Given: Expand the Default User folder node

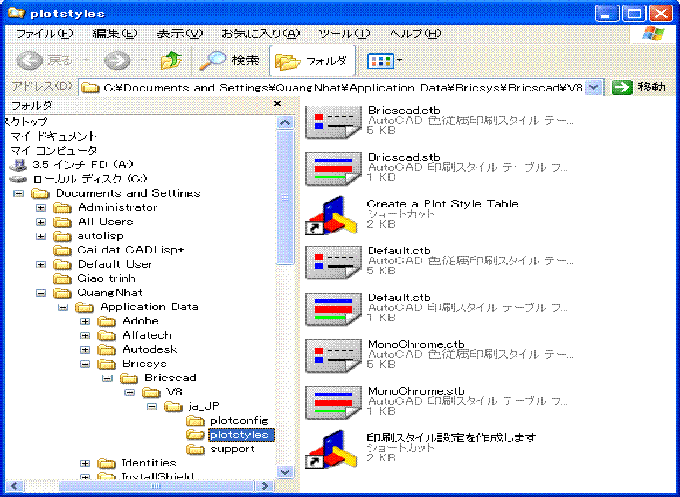Looking at the screenshot, I should [x=41, y=265].
